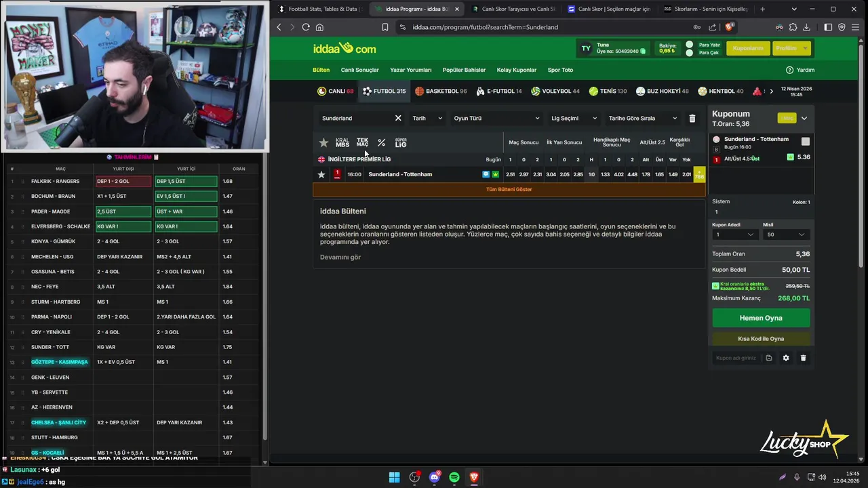Open coupon settings gear icon
Screen dimensions: 868x488
pyautogui.click(x=786, y=358)
